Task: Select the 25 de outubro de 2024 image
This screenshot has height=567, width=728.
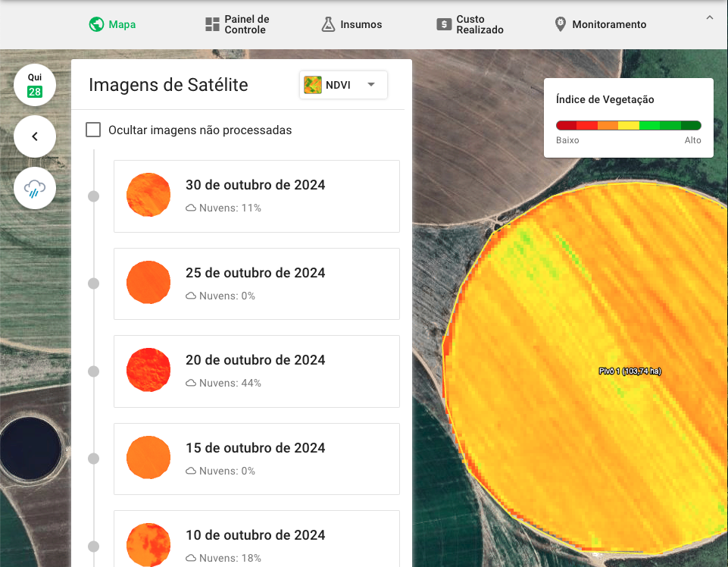Action: pyautogui.click(x=256, y=283)
